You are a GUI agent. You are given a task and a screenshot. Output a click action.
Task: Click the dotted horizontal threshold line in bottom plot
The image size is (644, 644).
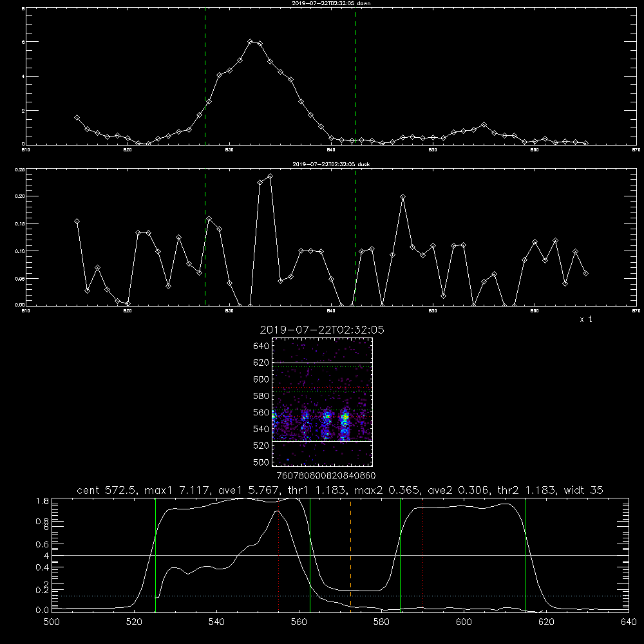(340, 596)
